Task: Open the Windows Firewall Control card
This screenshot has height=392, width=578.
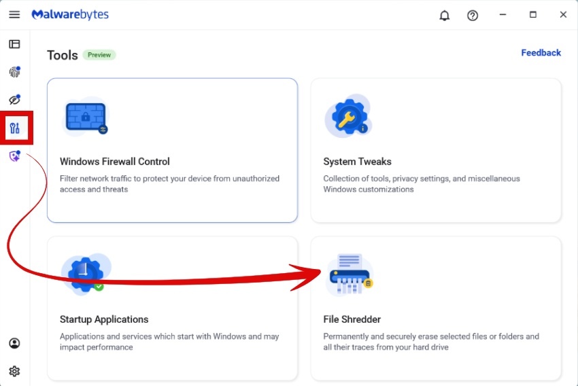Action: click(x=172, y=150)
